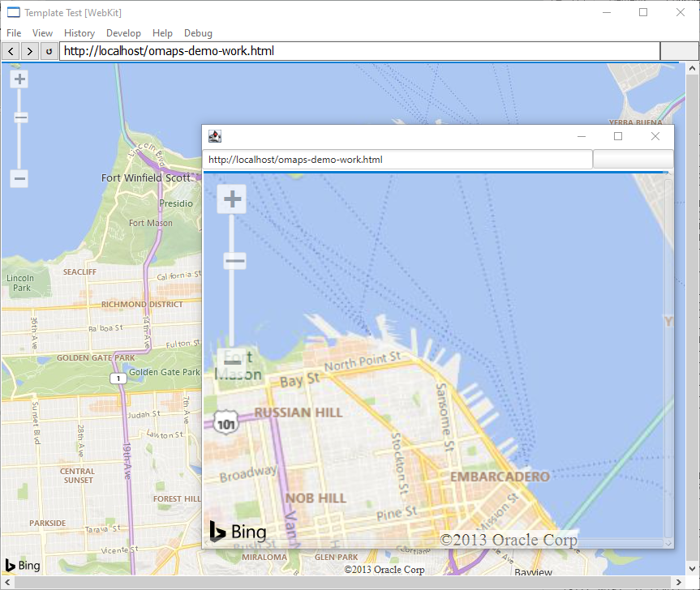This screenshot has width=700, height=590.
Task: Click the horizontal scrollbar right arrow
Action: point(679,582)
